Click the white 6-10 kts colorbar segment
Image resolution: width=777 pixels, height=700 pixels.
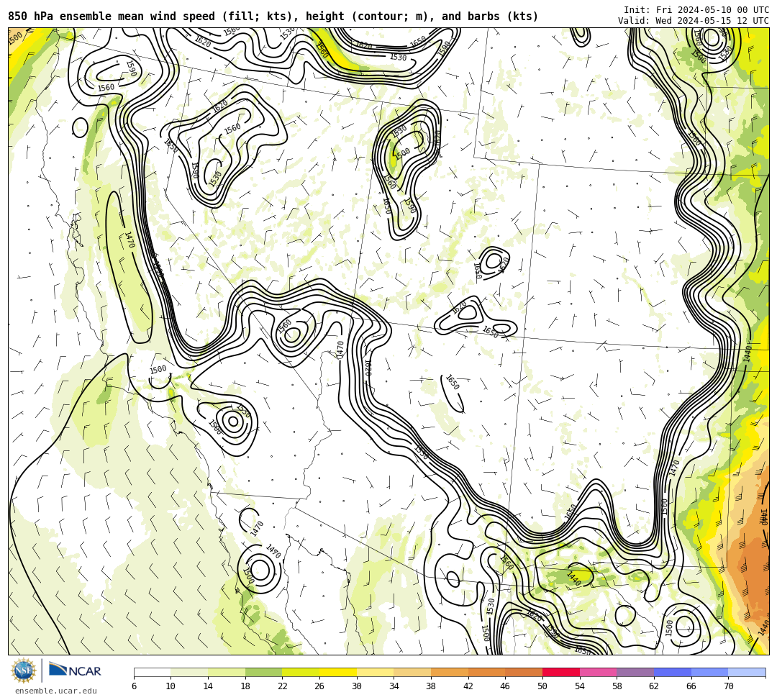click(x=152, y=673)
